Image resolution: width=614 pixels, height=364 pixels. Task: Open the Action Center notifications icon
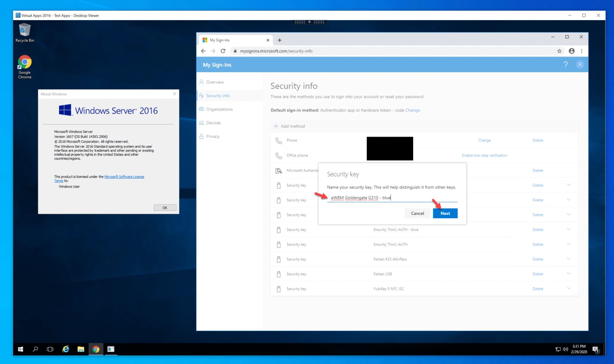(x=595, y=349)
